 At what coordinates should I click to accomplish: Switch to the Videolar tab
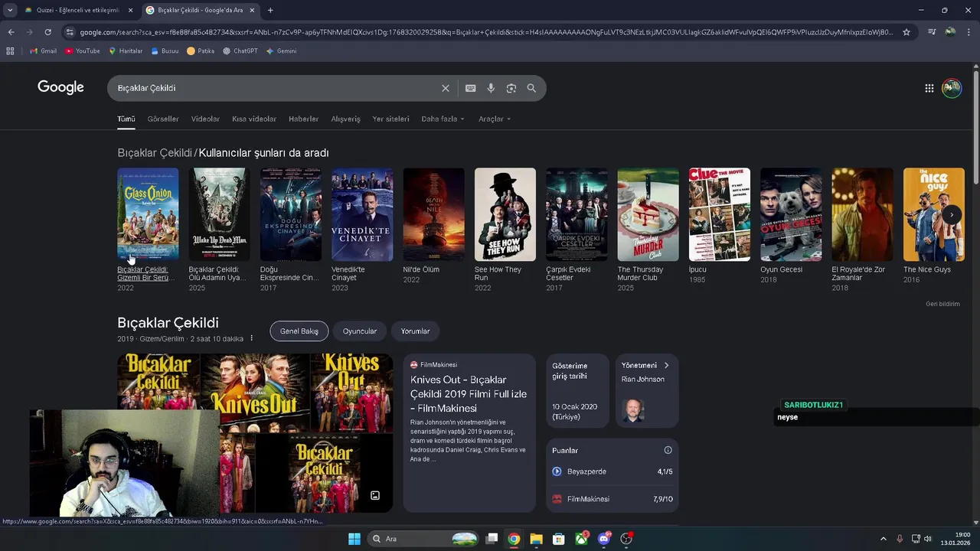coord(205,119)
